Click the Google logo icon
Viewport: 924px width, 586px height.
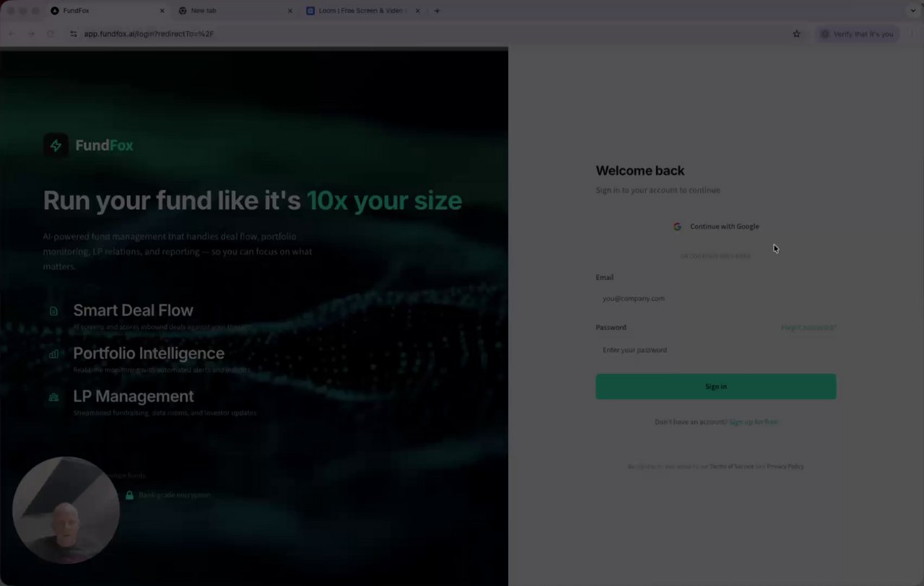(677, 227)
